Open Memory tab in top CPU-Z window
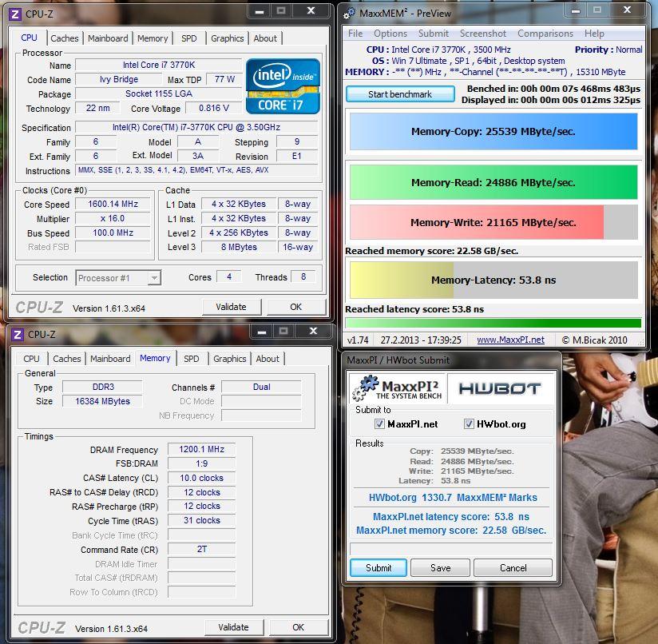 (153, 38)
